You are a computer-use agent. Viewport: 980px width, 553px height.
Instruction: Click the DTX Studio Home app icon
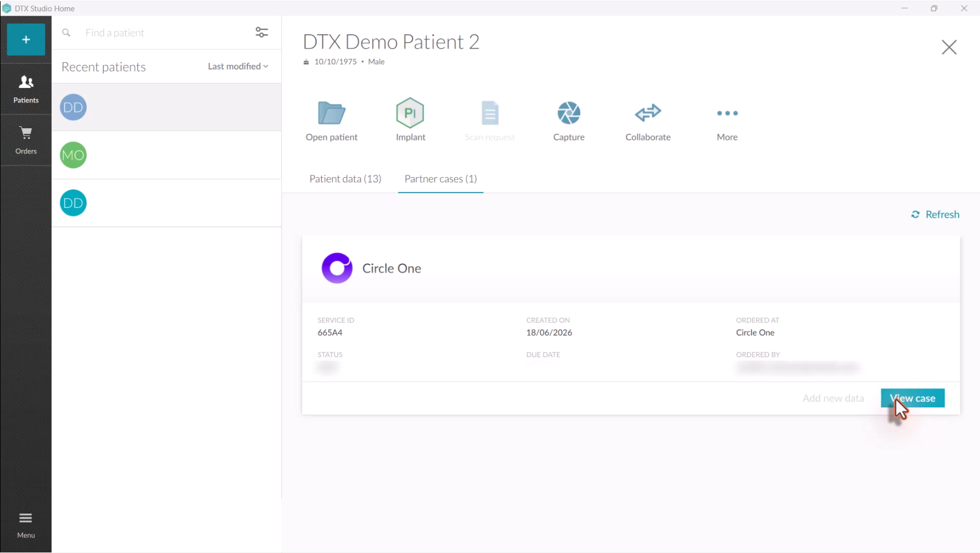pos(7,8)
